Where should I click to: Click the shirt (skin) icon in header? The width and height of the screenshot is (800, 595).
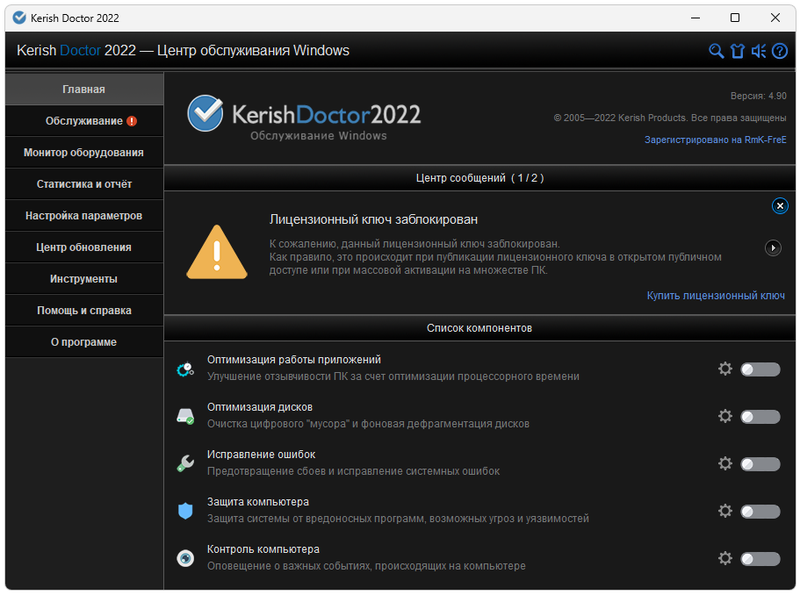pos(737,51)
